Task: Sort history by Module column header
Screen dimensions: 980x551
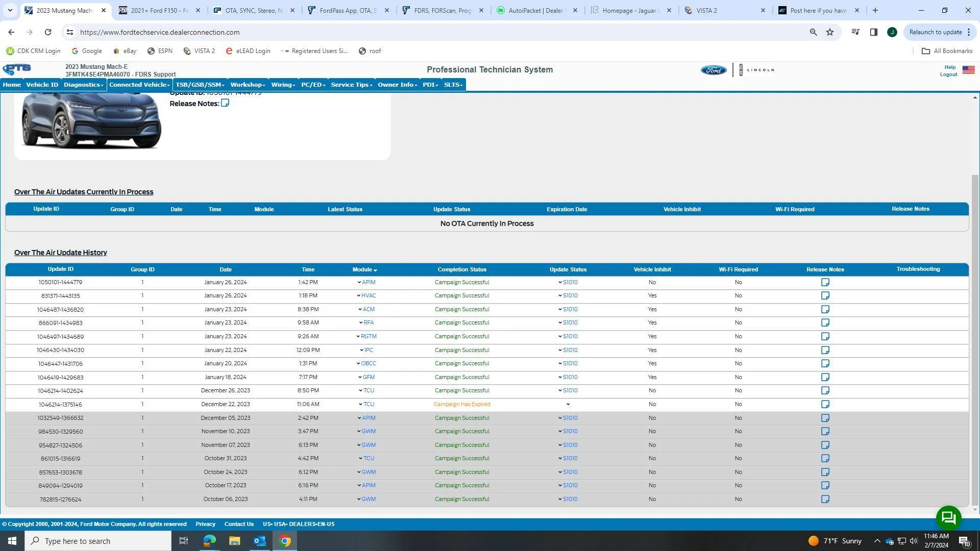Action: point(364,269)
